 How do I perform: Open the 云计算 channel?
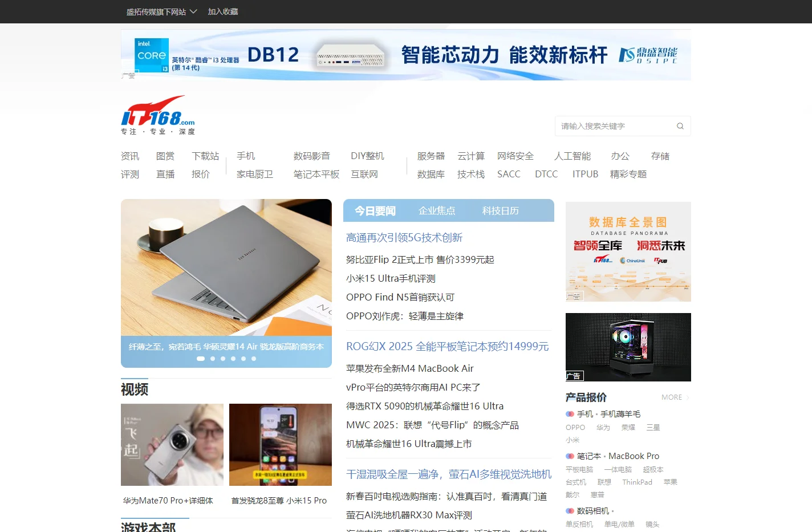(471, 156)
